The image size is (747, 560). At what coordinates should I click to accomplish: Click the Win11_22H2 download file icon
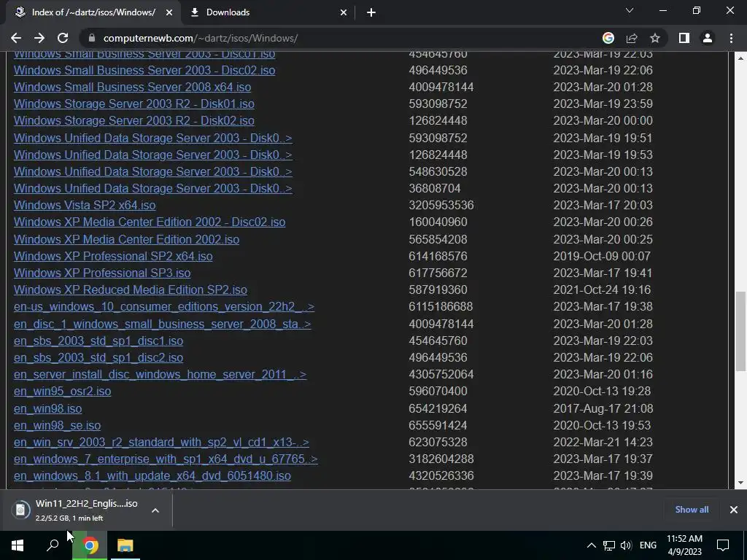pyautogui.click(x=20, y=510)
